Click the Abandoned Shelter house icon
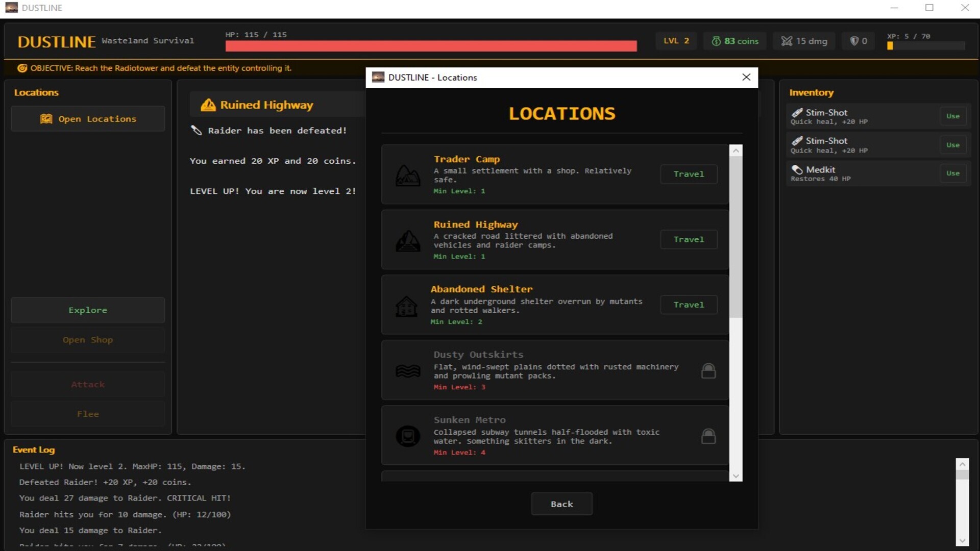Viewport: 980px width, 551px height. click(406, 306)
